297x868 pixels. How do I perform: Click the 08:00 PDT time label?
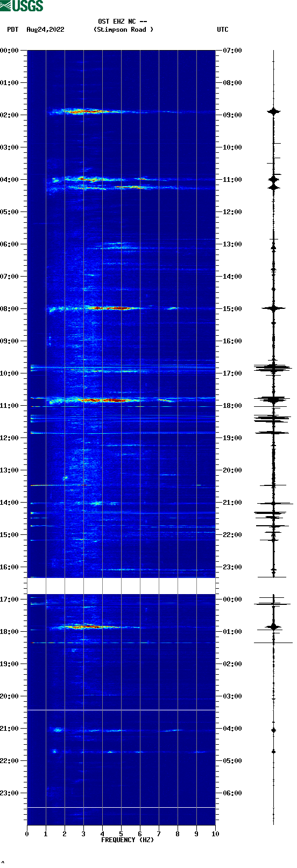point(10,309)
